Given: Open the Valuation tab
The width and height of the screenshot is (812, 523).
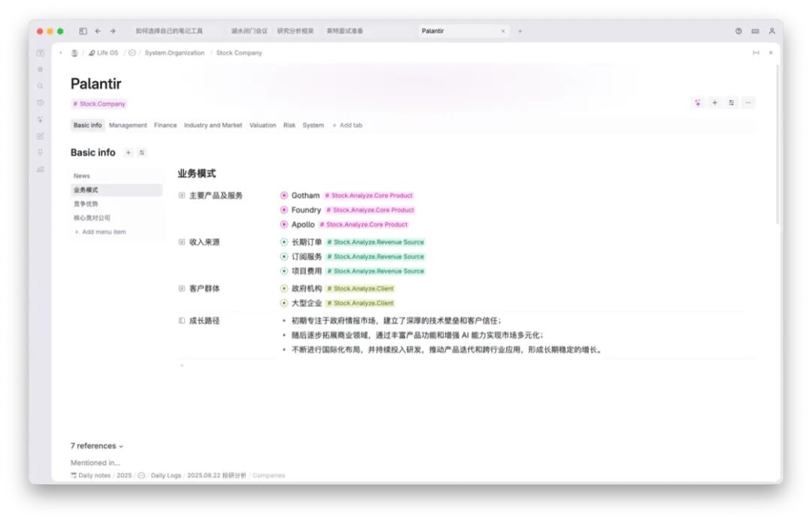Looking at the screenshot, I should pyautogui.click(x=262, y=126).
